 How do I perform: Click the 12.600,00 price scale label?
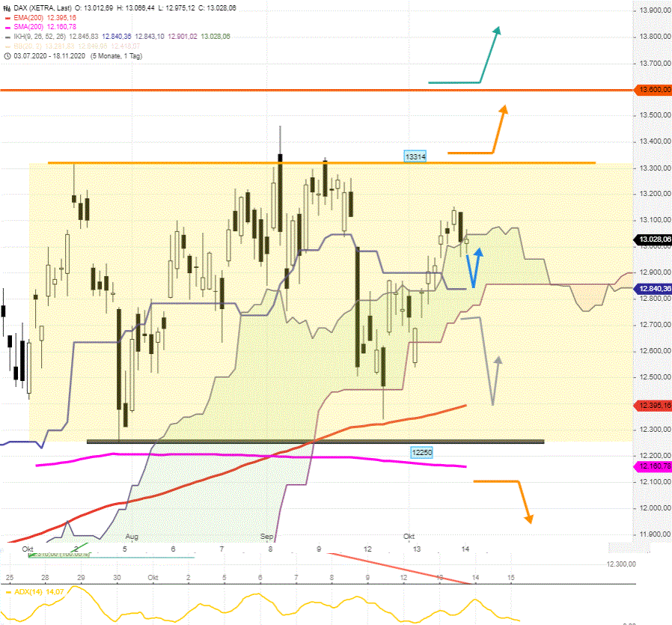point(655,351)
